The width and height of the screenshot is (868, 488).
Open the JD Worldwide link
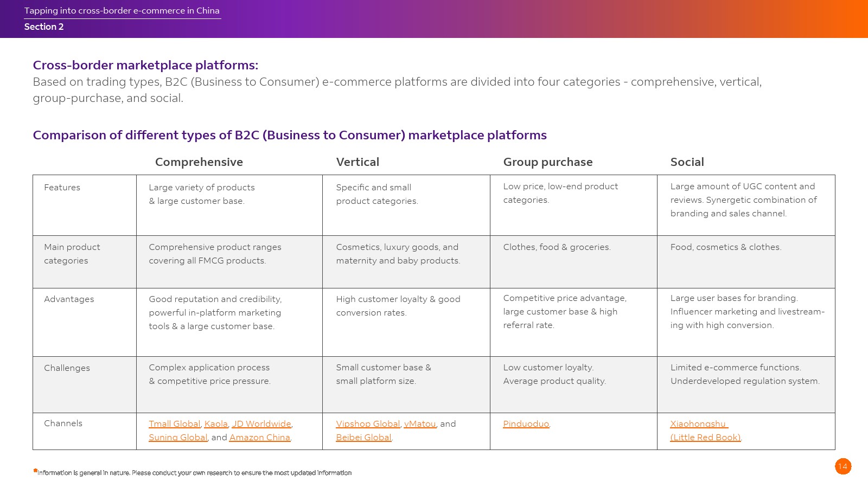coord(262,424)
